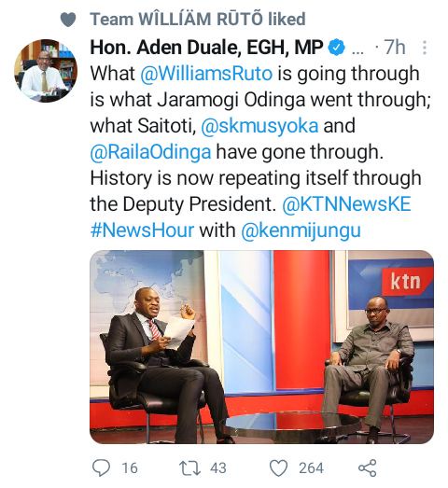The height and width of the screenshot is (488, 448).
Task: Open the @kenmijungu mention
Action: pos(301,230)
